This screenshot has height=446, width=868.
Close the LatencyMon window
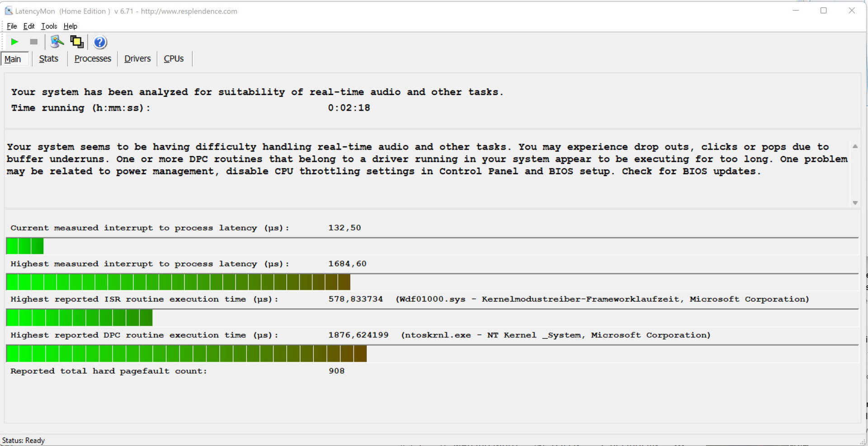(x=852, y=10)
